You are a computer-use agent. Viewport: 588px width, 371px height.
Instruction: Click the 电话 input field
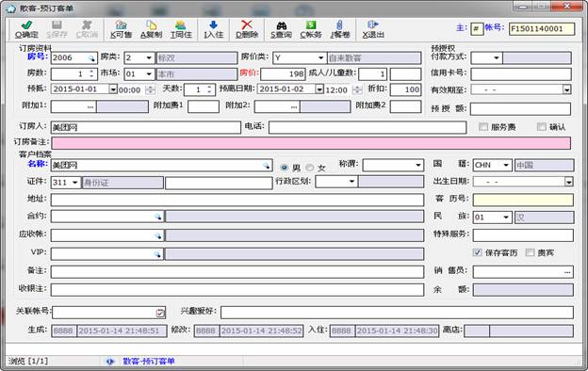pos(367,127)
